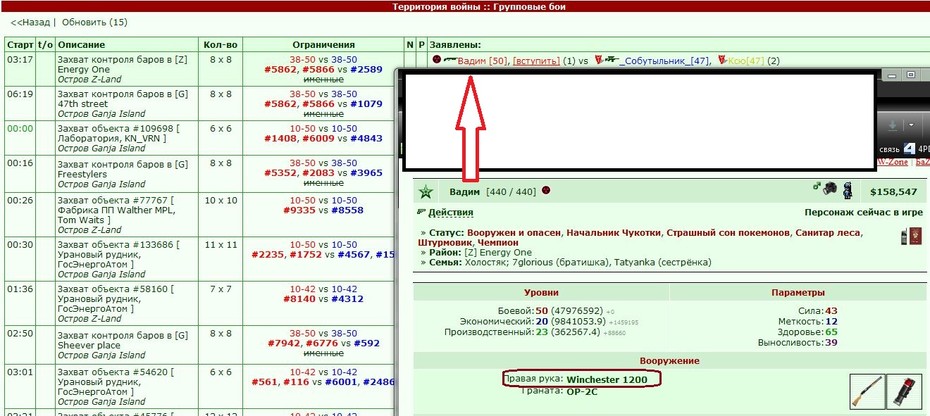Click the Параметры section header
This screenshot has width=930, height=416.
(798, 293)
